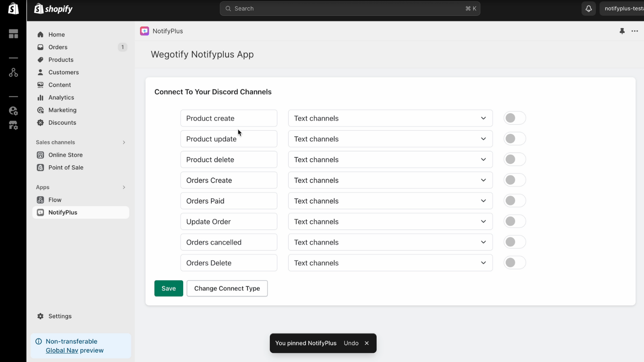The image size is (644, 362).
Task: Click the Marketing target icon
Action: point(40,110)
